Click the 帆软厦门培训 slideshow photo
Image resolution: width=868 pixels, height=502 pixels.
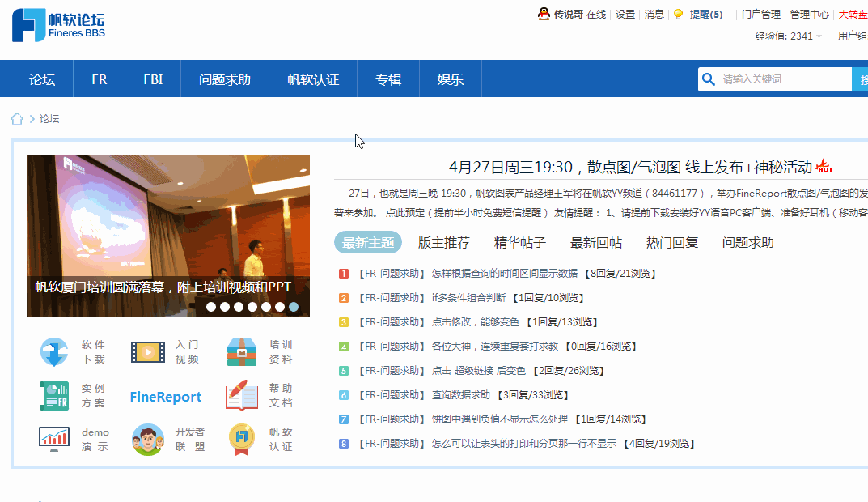point(168,236)
